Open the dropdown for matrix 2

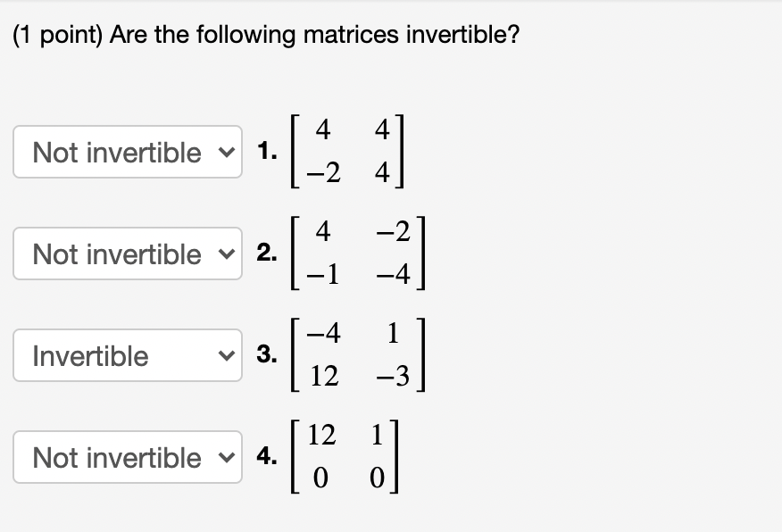[128, 254]
